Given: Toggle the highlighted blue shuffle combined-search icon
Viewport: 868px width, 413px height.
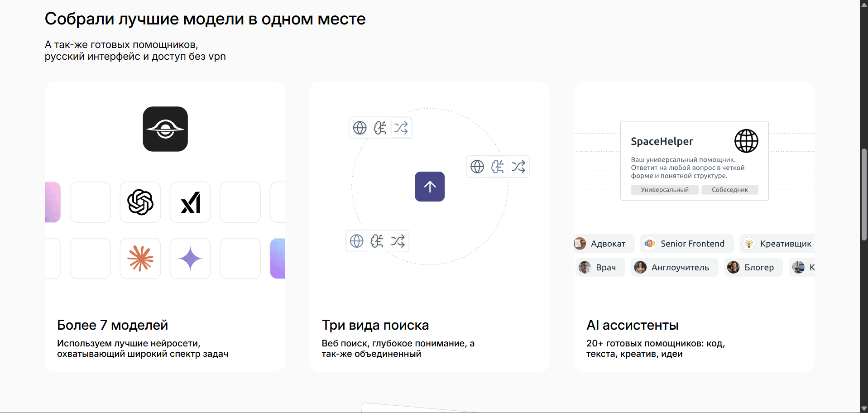Looking at the screenshot, I should [401, 128].
